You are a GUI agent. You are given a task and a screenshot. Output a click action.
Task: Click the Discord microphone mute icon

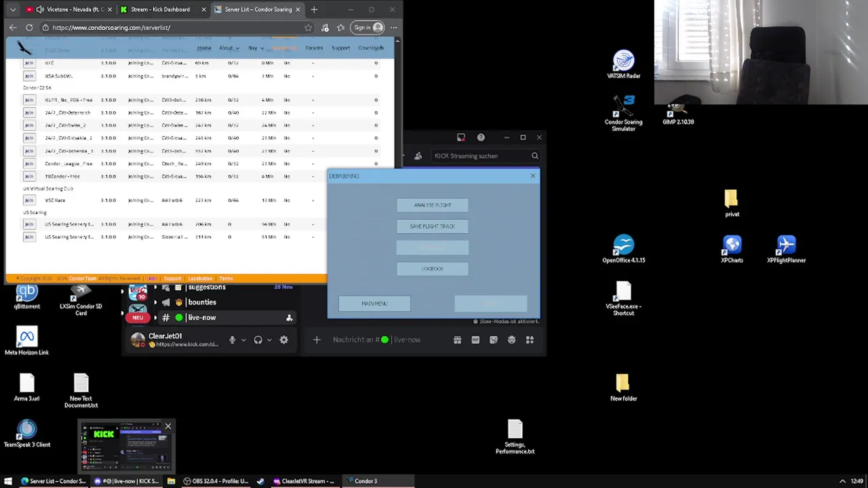point(232,340)
